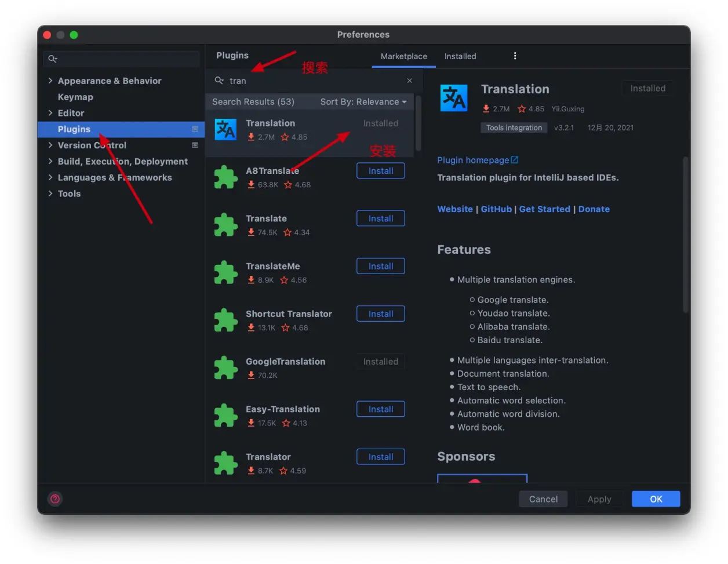The height and width of the screenshot is (564, 728).
Task: Select the Translation plugin name in results
Action: tap(270, 123)
